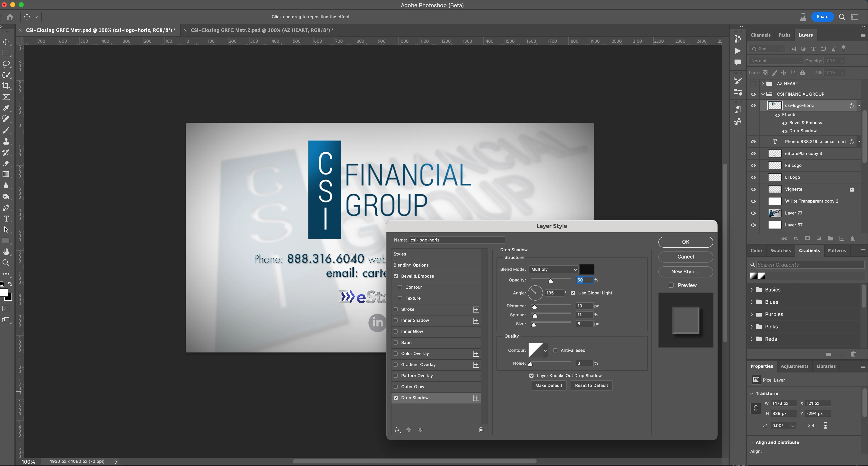Click the drop shadow color swatch
This screenshot has height=466, width=868.
coord(587,269)
